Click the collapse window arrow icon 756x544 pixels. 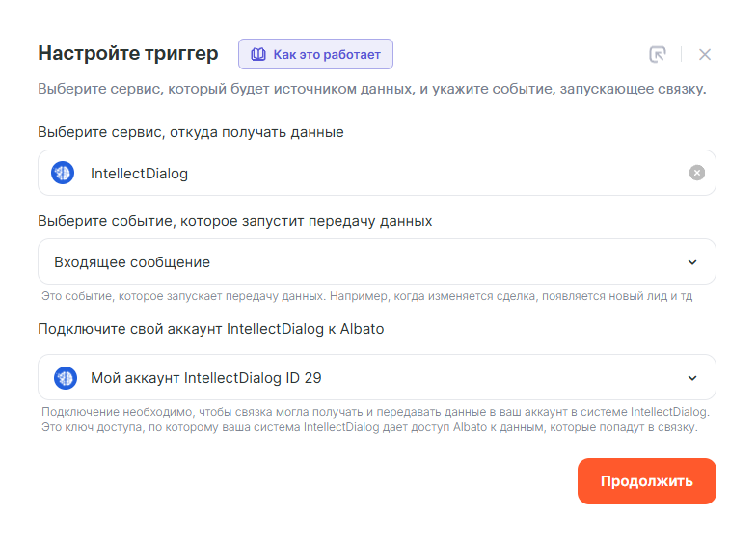coord(658,54)
